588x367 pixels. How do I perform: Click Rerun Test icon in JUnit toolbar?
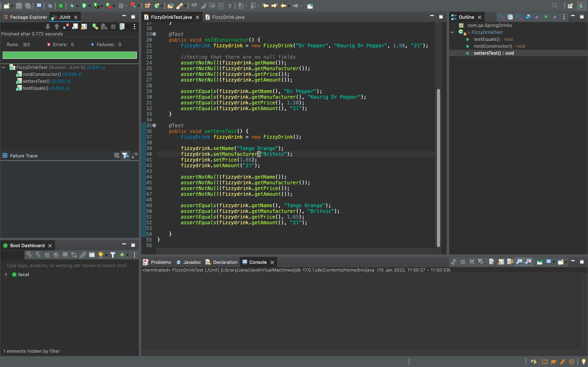click(95, 27)
